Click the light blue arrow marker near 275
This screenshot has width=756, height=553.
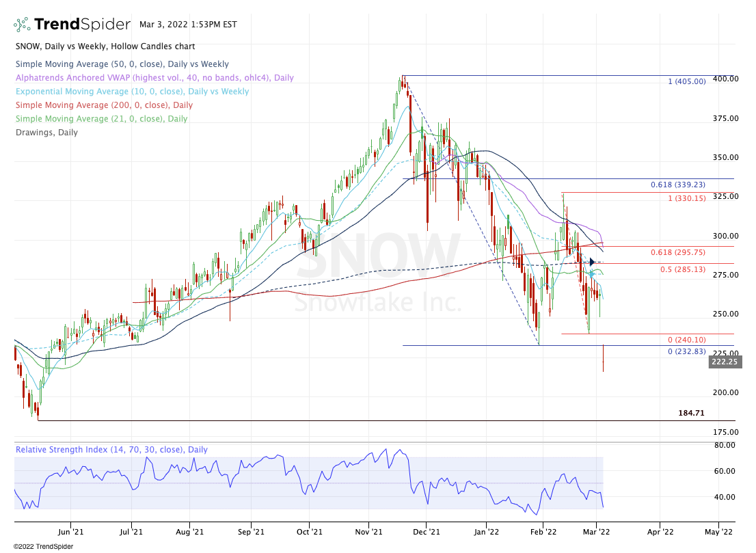coord(592,274)
